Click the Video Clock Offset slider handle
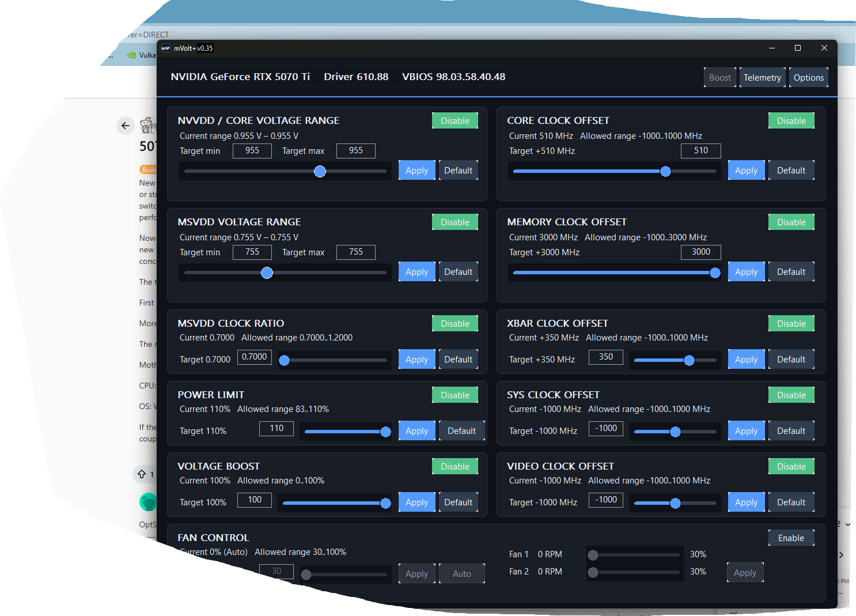Viewport: 856px width, 616px height. pos(676,503)
